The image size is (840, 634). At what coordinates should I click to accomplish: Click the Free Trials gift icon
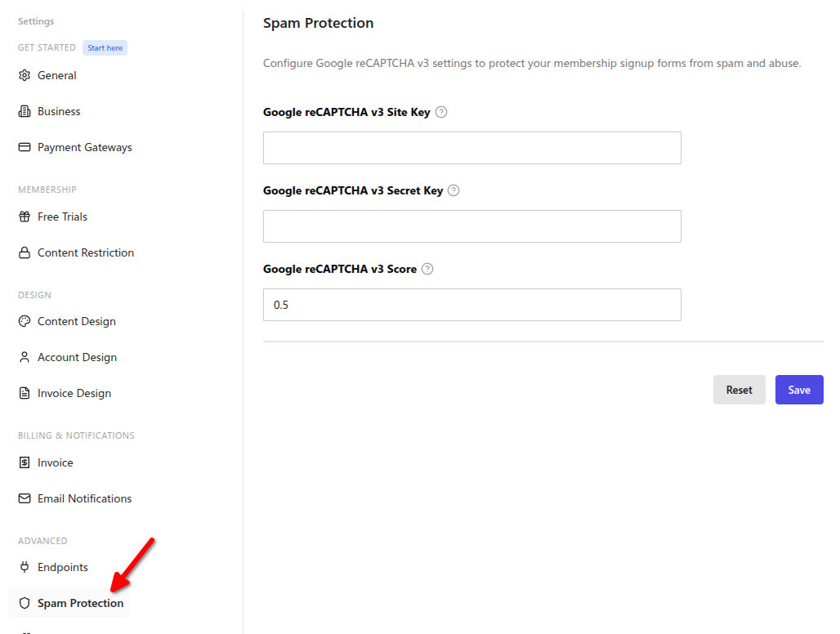[x=25, y=217]
